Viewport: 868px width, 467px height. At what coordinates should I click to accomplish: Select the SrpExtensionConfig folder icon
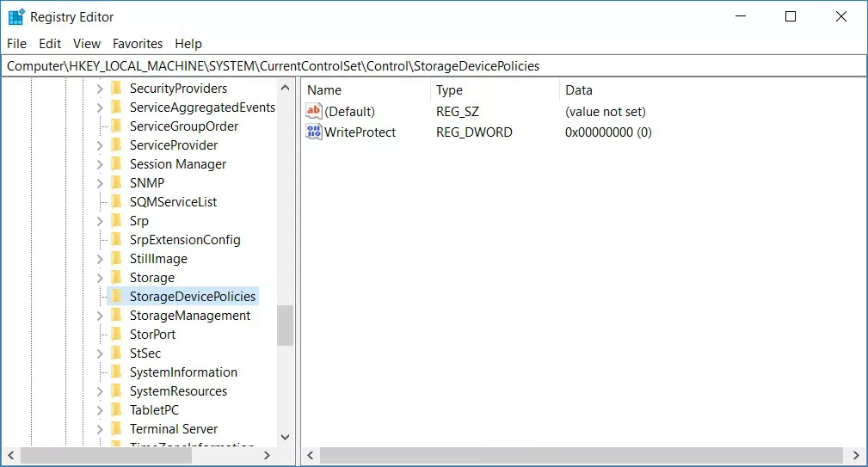(116, 240)
